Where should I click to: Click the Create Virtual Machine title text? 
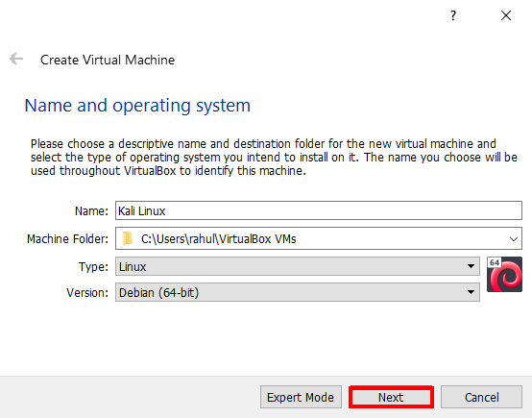(108, 61)
